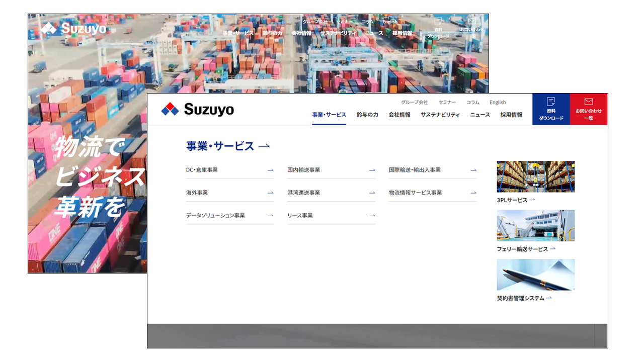644x362 pixels.
Task: Click the フェリー輸送サービス ferry thumbnail
Action: 535,226
